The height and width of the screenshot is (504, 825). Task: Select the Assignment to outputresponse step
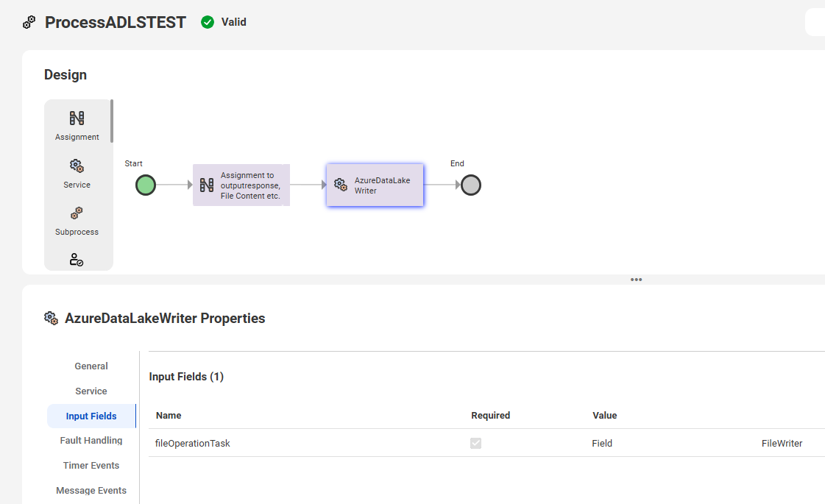[x=241, y=185]
